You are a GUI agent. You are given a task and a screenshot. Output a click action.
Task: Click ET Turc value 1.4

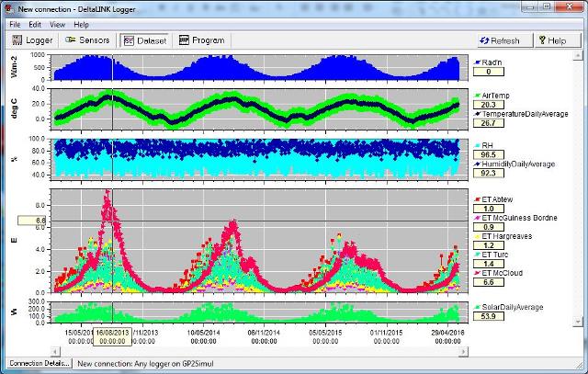489,264
